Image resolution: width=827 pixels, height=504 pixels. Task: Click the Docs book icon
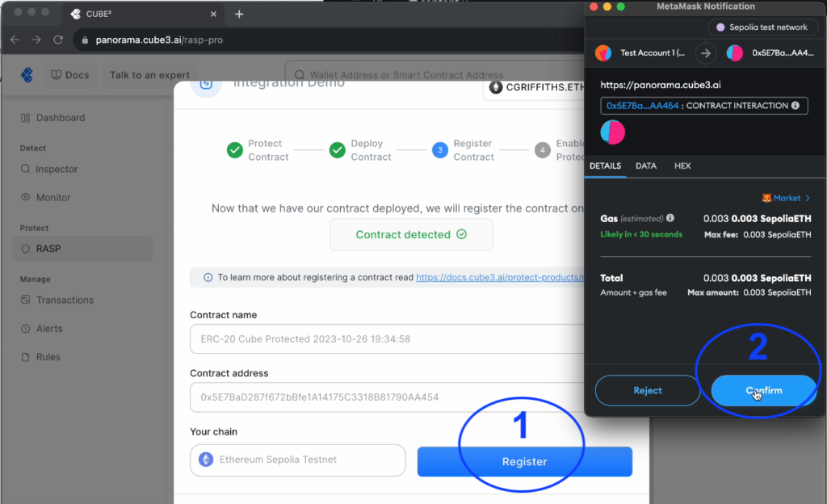pos(56,75)
